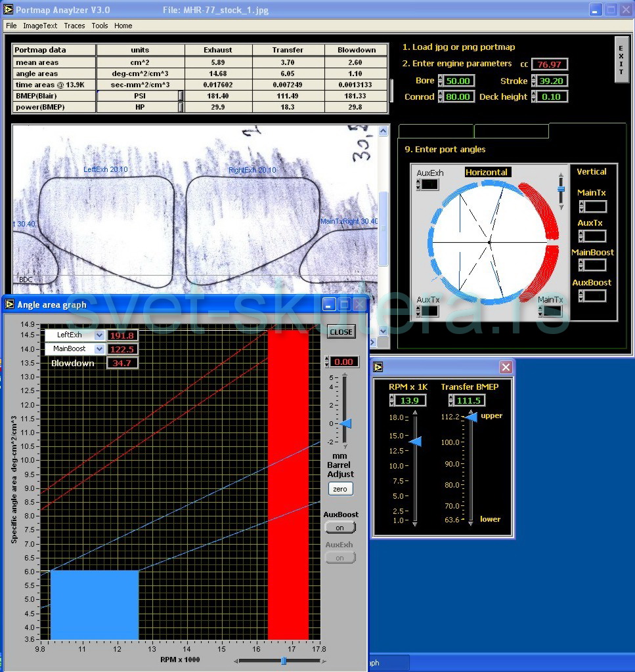The width and height of the screenshot is (635, 672).
Task: Click the vertical EXIT button
Action: 621,60
